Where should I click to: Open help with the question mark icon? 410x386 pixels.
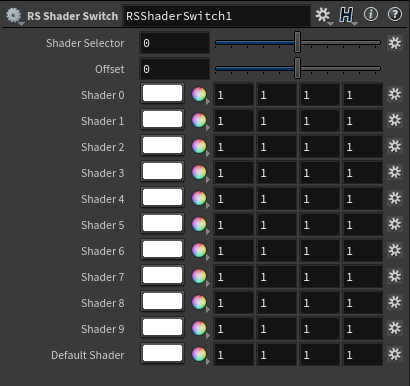[395, 14]
